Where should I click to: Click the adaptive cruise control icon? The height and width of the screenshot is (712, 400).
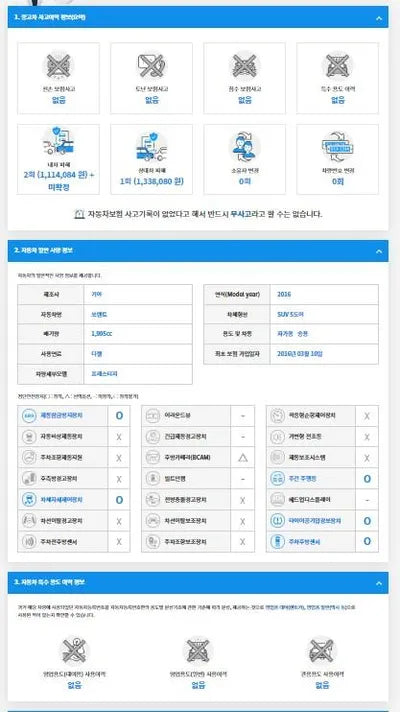277,415
